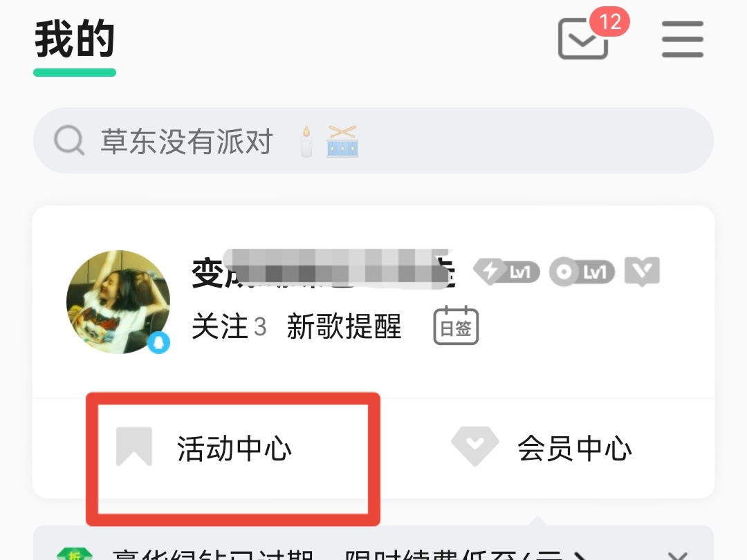Tap the blue QQ badge on avatar

pyautogui.click(x=158, y=342)
